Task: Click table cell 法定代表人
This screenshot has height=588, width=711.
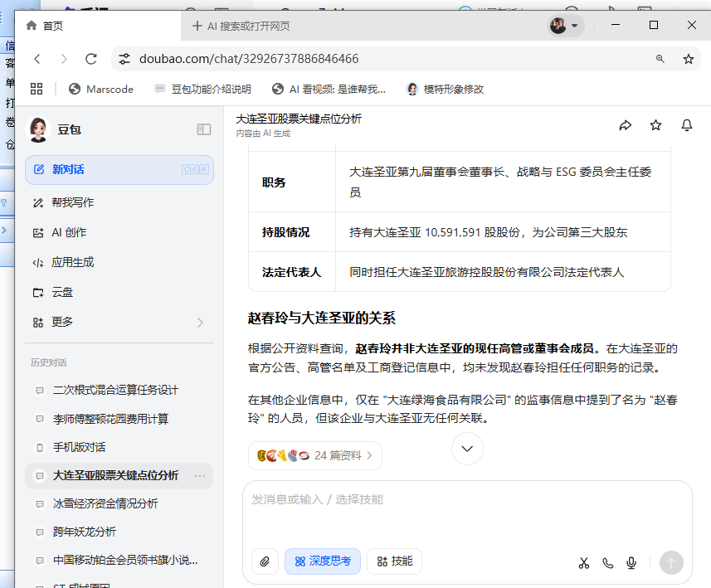Action: tap(292, 272)
